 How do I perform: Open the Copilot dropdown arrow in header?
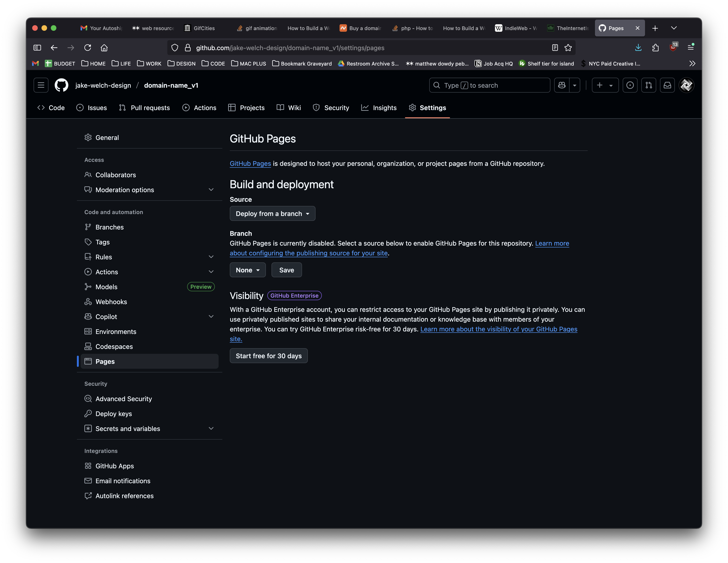click(575, 85)
